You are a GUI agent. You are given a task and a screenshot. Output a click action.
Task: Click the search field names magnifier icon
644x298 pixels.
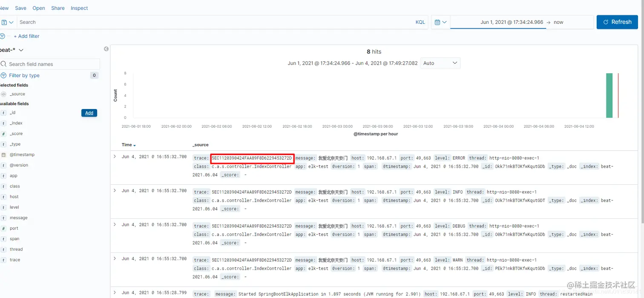click(3, 64)
